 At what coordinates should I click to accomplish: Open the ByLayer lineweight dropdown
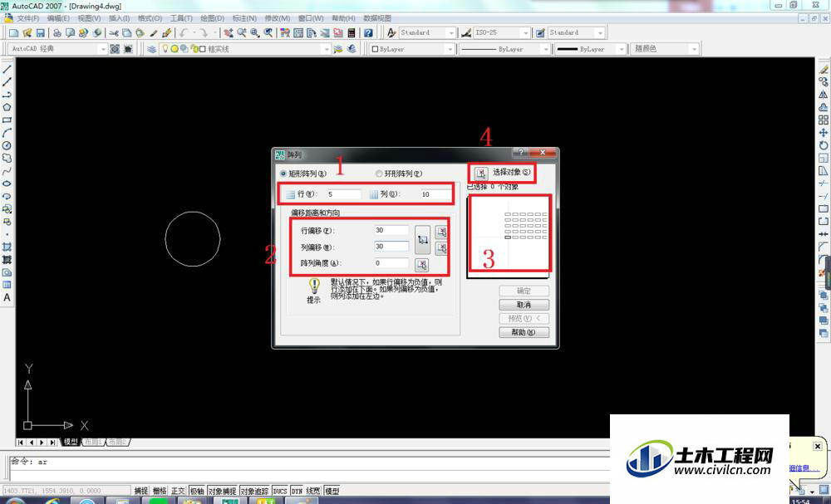click(x=621, y=49)
